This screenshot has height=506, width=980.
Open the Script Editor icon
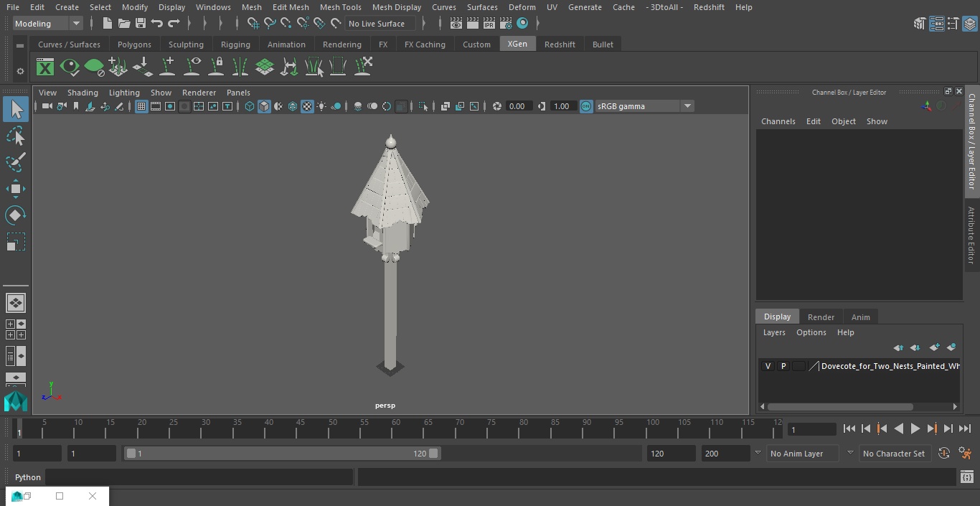pos(966,477)
